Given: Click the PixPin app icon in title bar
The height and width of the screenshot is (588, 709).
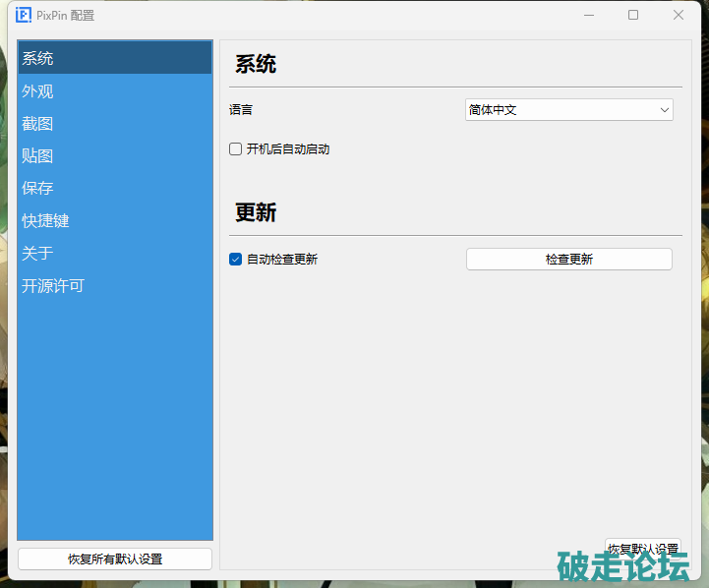Looking at the screenshot, I should tap(24, 16).
